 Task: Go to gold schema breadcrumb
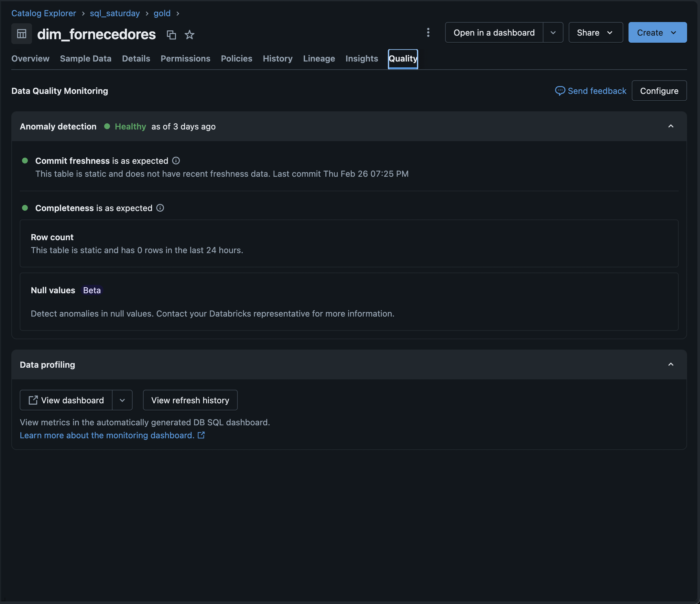pyautogui.click(x=162, y=13)
